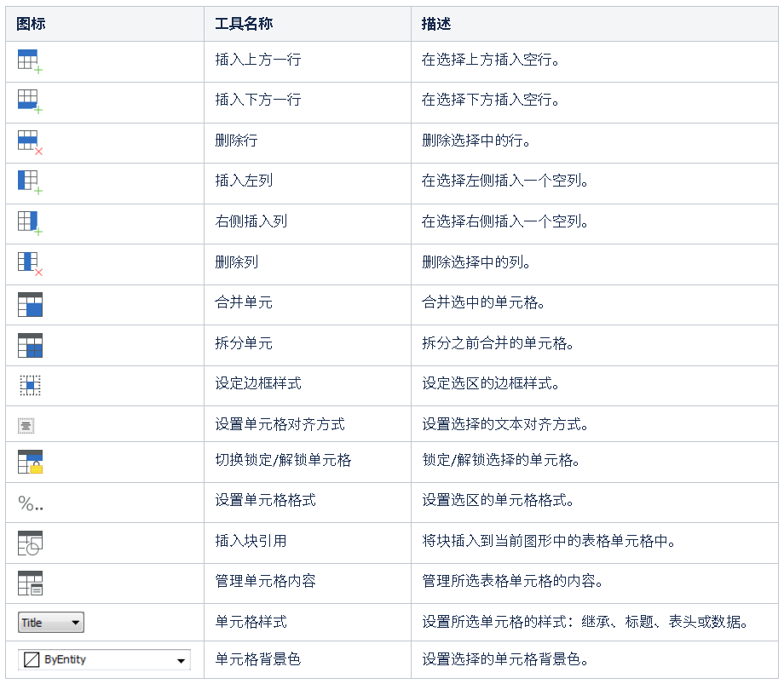The image size is (784, 684).
Task: Click the Merge Cells icon
Action: pyautogui.click(x=30, y=304)
